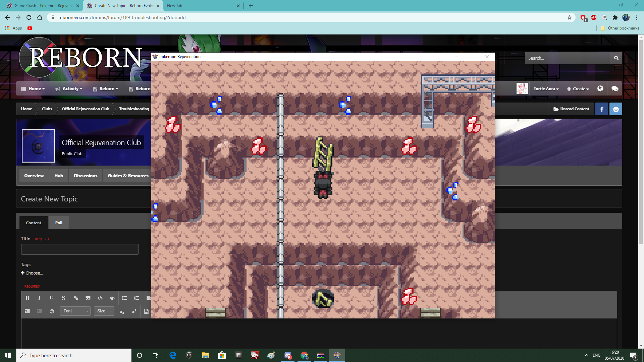Image resolution: width=644 pixels, height=362 pixels.
Task: Click the topic Title input field
Action: [x=79, y=249]
